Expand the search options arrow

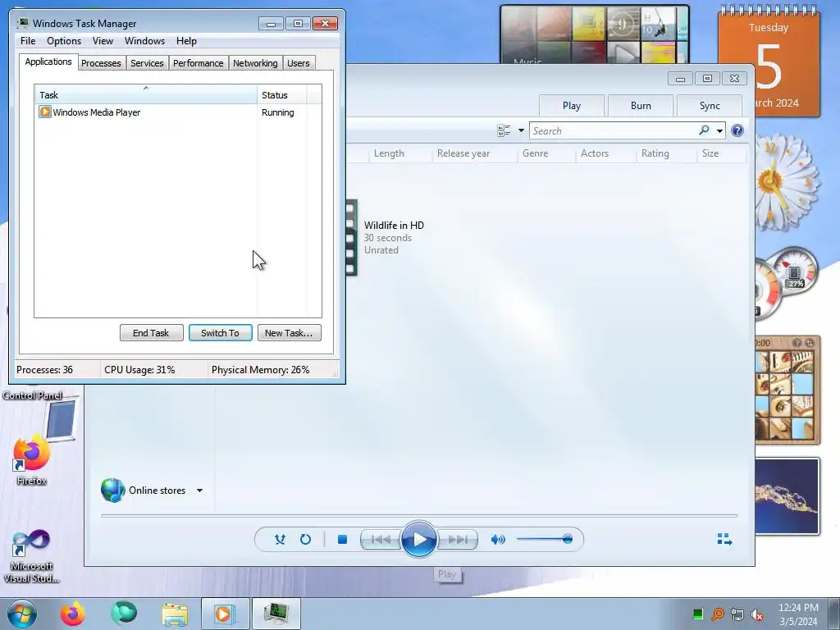click(719, 130)
